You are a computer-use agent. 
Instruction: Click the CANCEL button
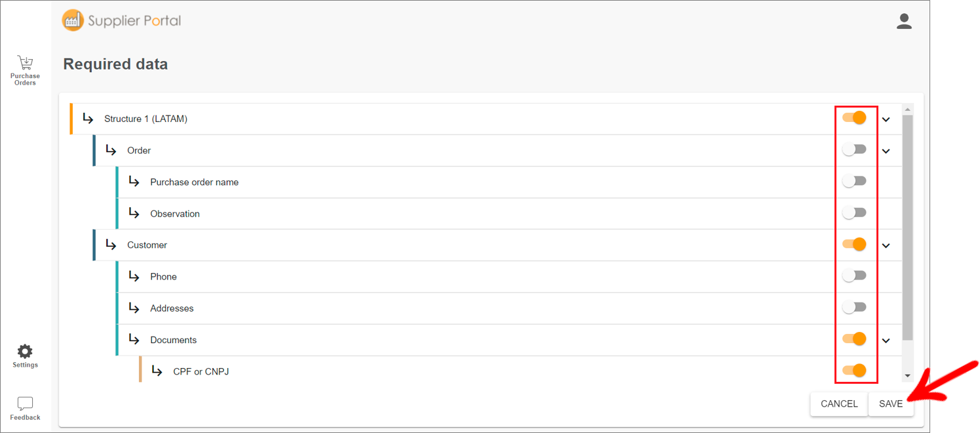pos(839,404)
